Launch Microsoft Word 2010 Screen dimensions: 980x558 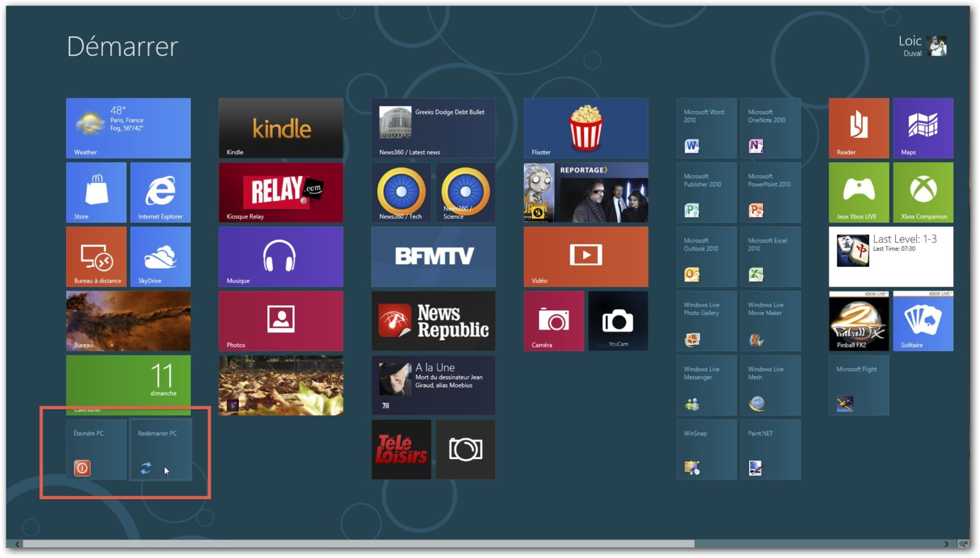706,128
